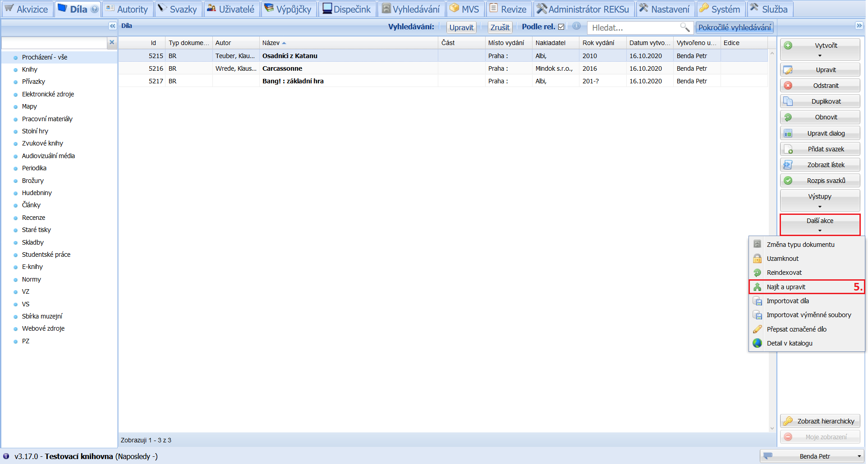Click the copy icon on Duplikovat
The height and width of the screenshot is (464, 868).
[788, 101]
